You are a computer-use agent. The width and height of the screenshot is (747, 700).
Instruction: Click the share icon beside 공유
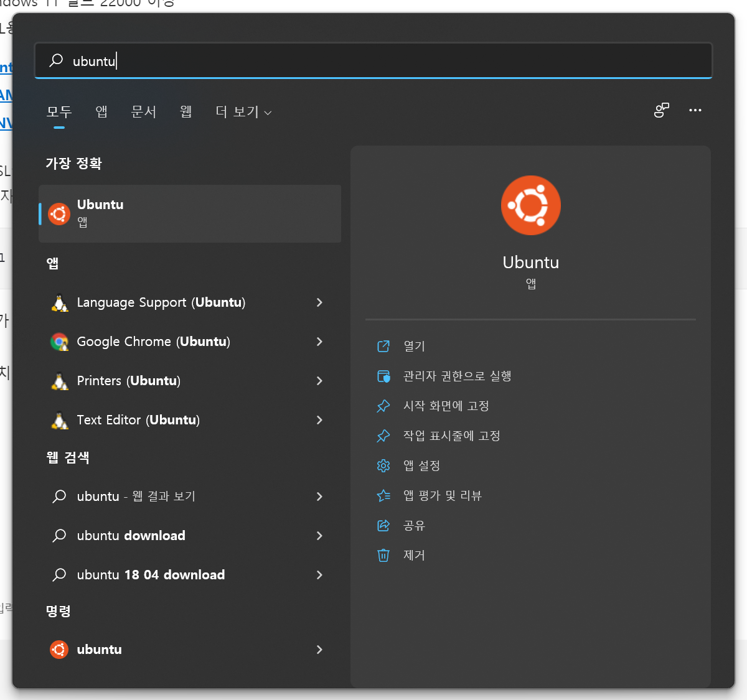pyautogui.click(x=383, y=525)
